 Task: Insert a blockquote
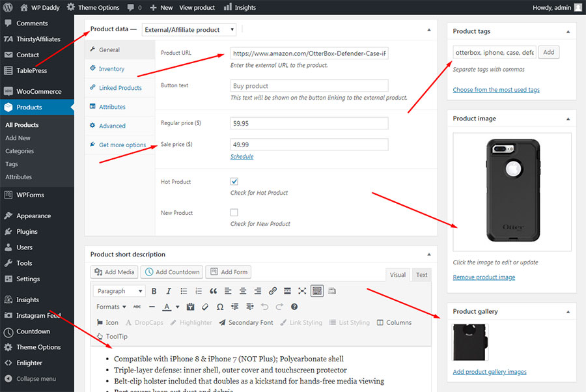pyautogui.click(x=214, y=291)
